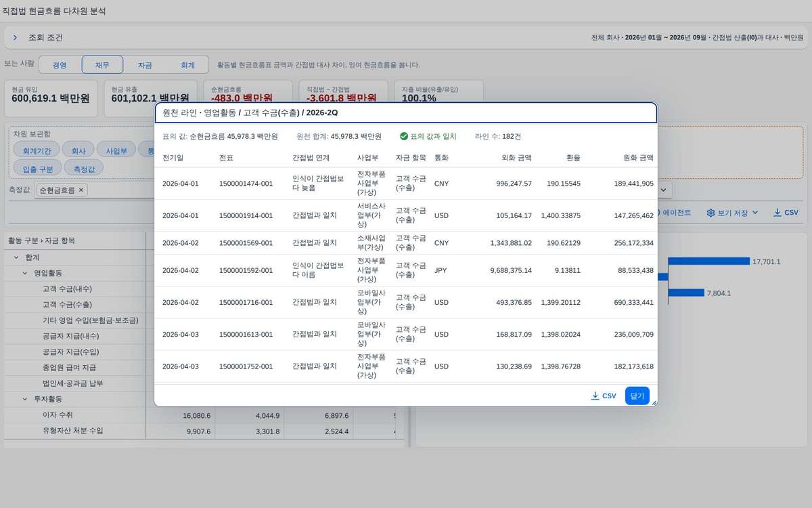Viewport: 812px width, 508px height.
Task: Click the 17,701.1 chart bar
Action: tap(708, 261)
